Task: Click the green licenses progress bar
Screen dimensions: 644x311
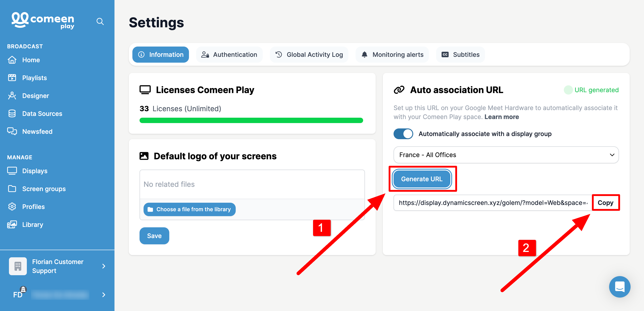Action: [x=251, y=120]
